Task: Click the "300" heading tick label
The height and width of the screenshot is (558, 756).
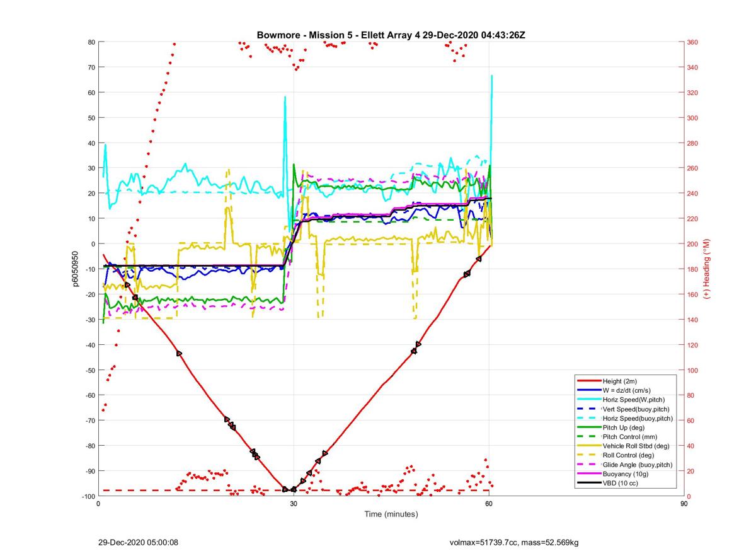Action: [x=693, y=118]
